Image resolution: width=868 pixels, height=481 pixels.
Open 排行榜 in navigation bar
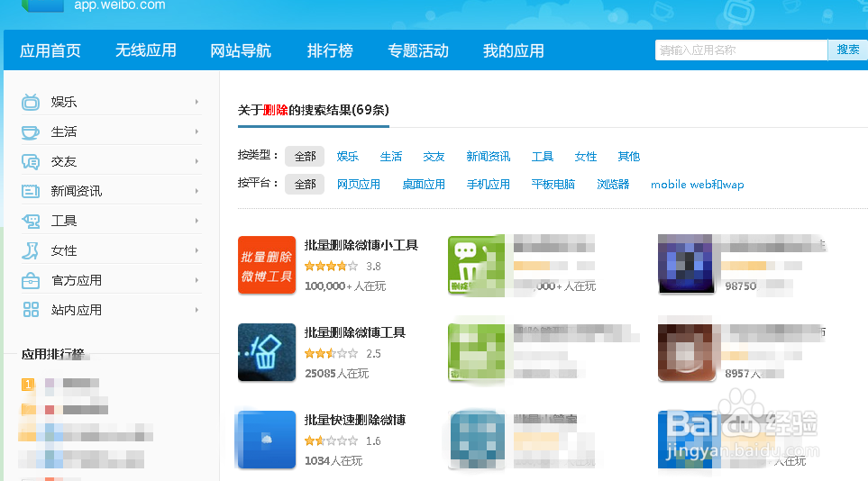[x=330, y=51]
